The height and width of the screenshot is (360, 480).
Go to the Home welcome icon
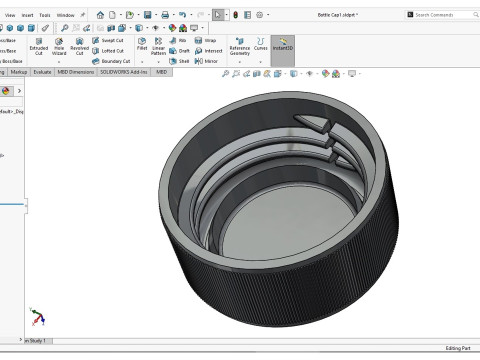coord(100,15)
